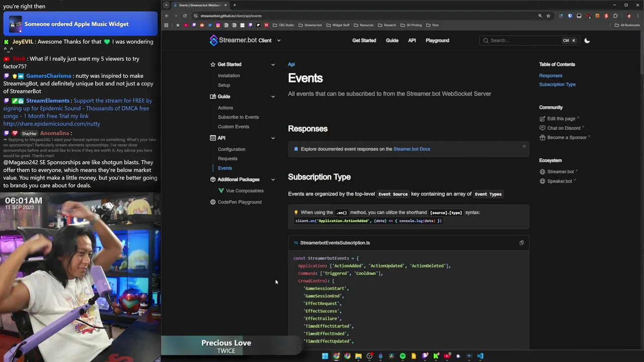This screenshot has height=362, width=644.
Task: Open the Configuration sidebar page
Action: click(x=231, y=149)
